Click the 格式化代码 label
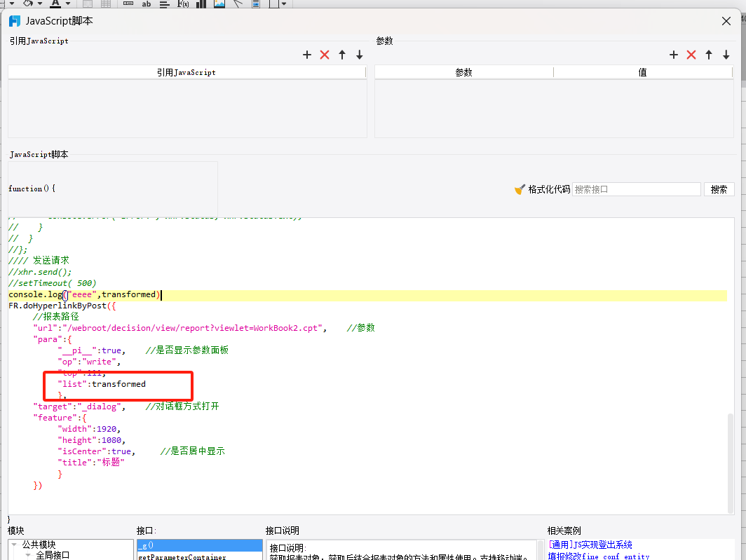Image resolution: width=746 pixels, height=560 pixels. [x=549, y=189]
